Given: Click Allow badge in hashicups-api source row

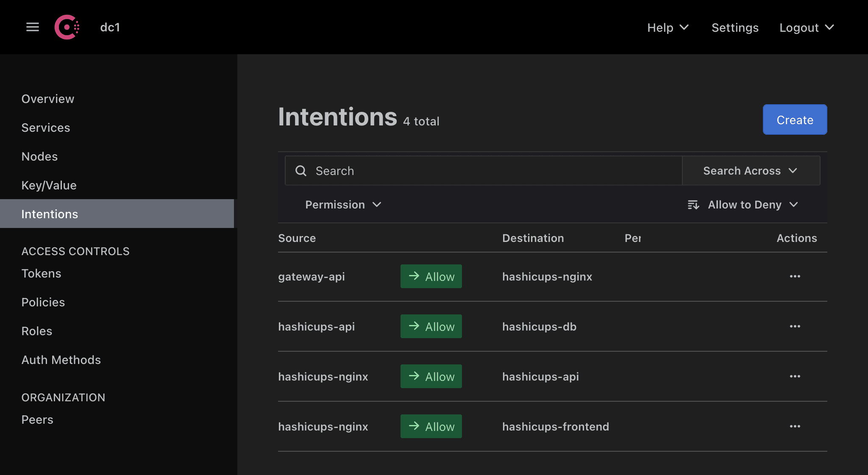Looking at the screenshot, I should tap(431, 326).
